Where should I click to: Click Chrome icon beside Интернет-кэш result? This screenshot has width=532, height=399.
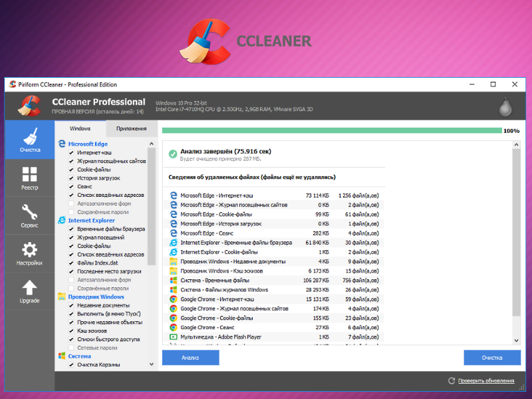coord(174,299)
